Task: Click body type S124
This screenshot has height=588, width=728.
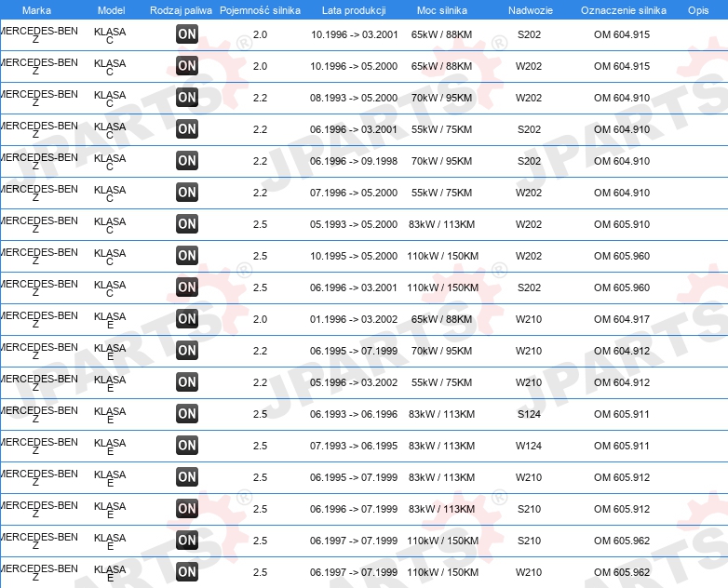Action: click(530, 414)
